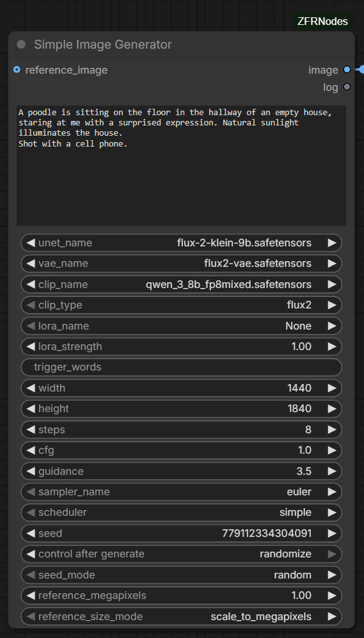Open lora_name None dropdown
Image resolution: width=364 pixels, height=638 pixels.
click(x=182, y=326)
